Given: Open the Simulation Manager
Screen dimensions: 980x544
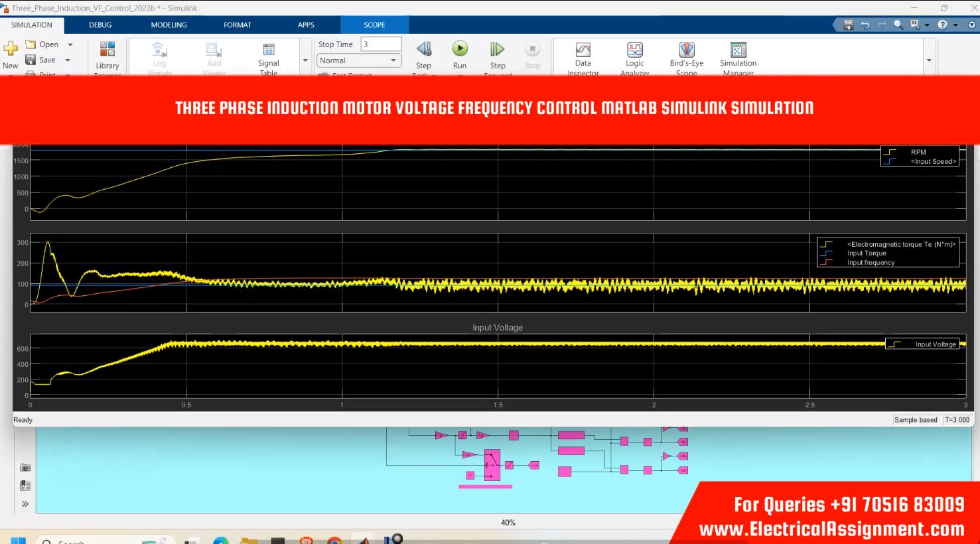Looking at the screenshot, I should point(738,50).
